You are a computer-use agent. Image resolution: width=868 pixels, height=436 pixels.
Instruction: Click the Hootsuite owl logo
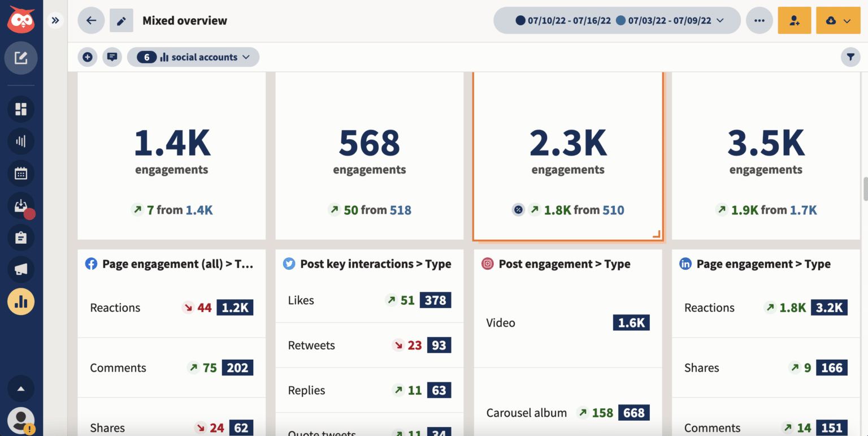tap(20, 20)
